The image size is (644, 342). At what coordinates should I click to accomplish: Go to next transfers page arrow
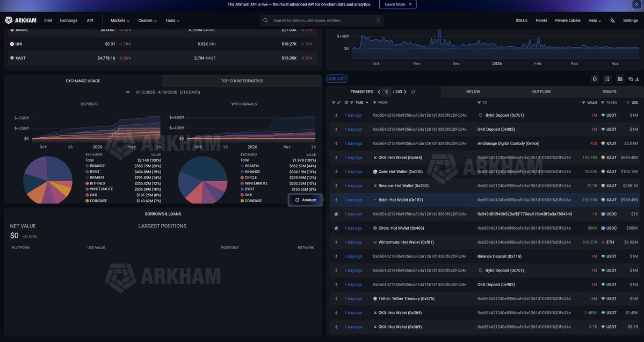[x=406, y=91]
